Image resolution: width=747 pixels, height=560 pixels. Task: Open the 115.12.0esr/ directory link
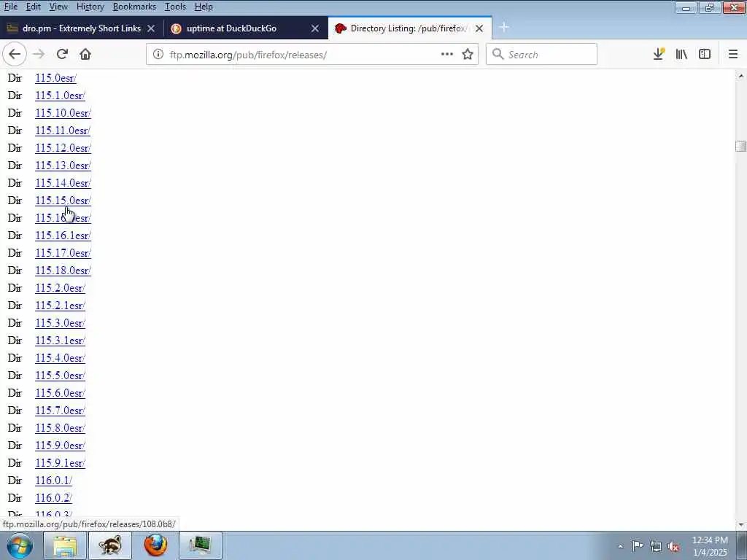tap(63, 148)
